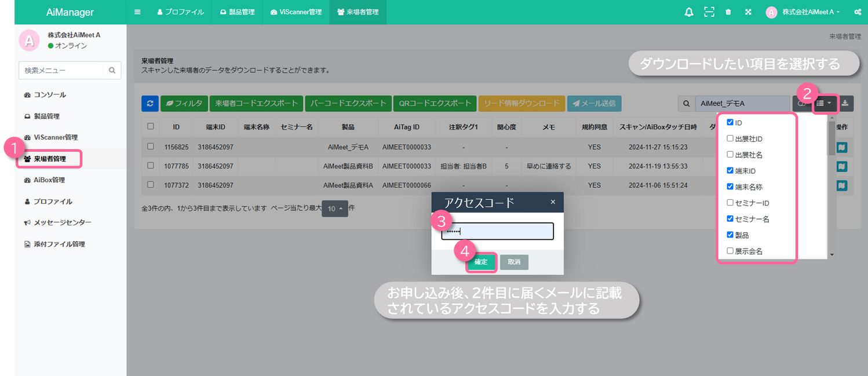
Task: Click the map icon in row 1077372
Action: [842, 185]
